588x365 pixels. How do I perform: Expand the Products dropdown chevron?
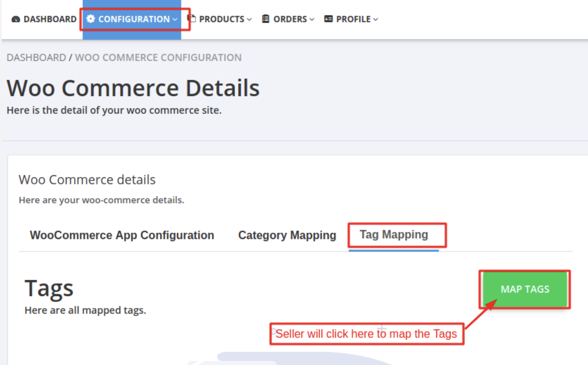[249, 20]
